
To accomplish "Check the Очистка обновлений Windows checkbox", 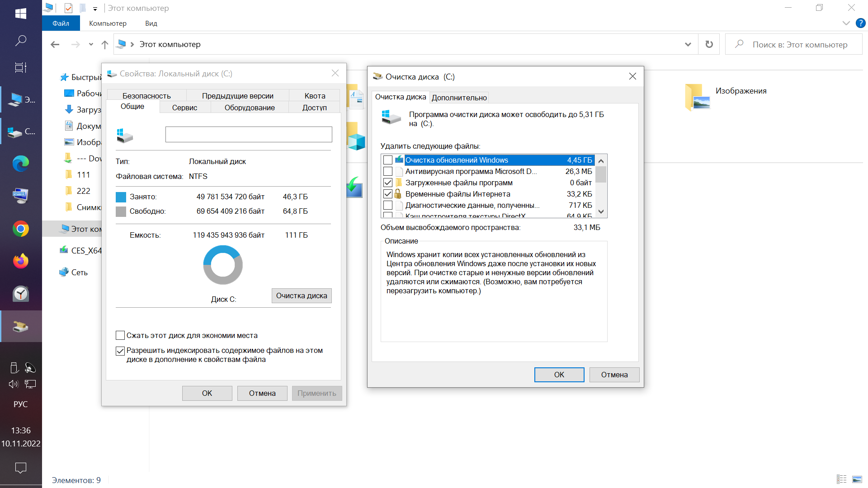I will [x=388, y=160].
